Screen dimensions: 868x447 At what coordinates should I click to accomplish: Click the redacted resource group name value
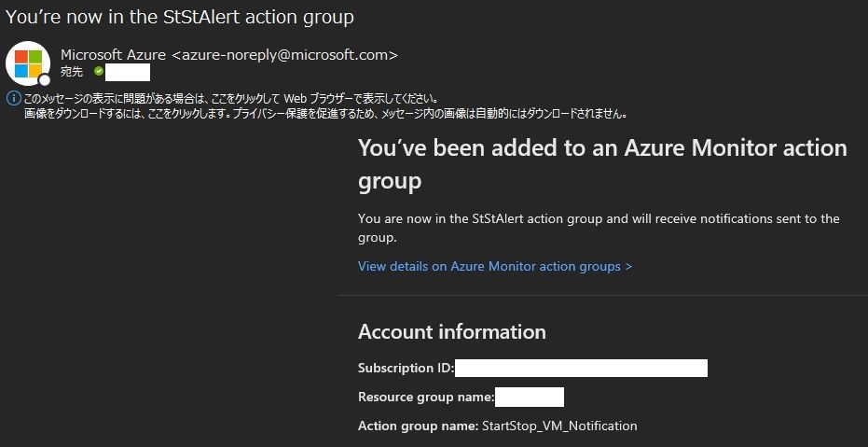pos(530,397)
